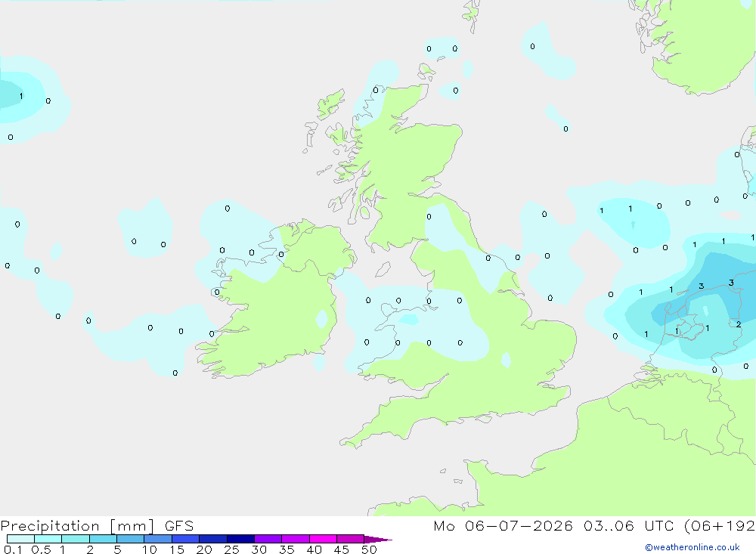Click the legend swatch between 25 and 30

click(x=240, y=539)
